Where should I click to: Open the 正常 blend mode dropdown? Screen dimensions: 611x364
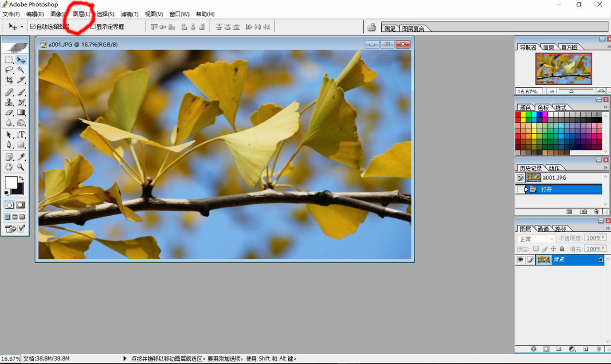[x=536, y=239]
